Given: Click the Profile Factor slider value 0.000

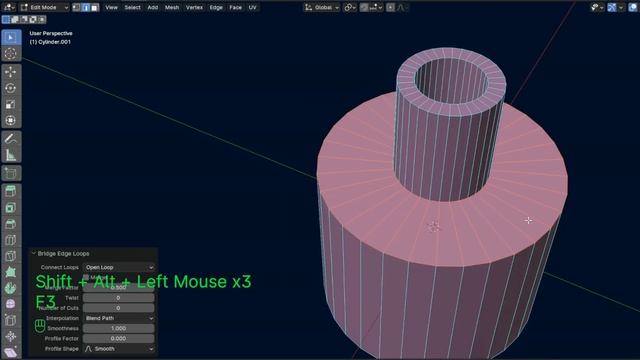Looking at the screenshot, I should tap(119, 339).
